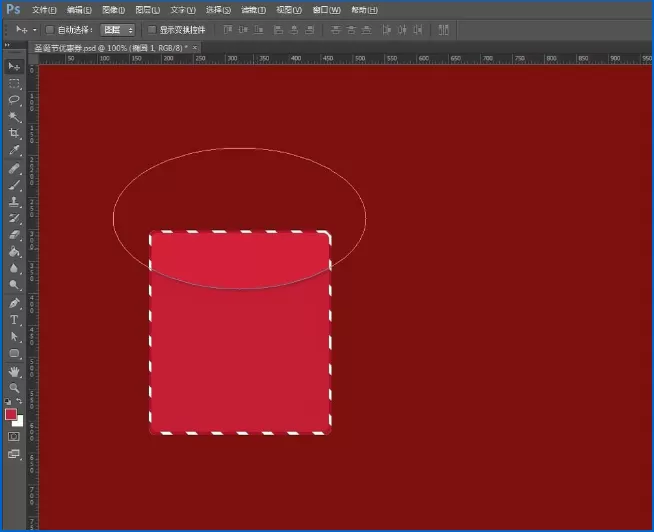654x532 pixels.
Task: Pick the Eyedropper tool
Action: (x=14, y=150)
